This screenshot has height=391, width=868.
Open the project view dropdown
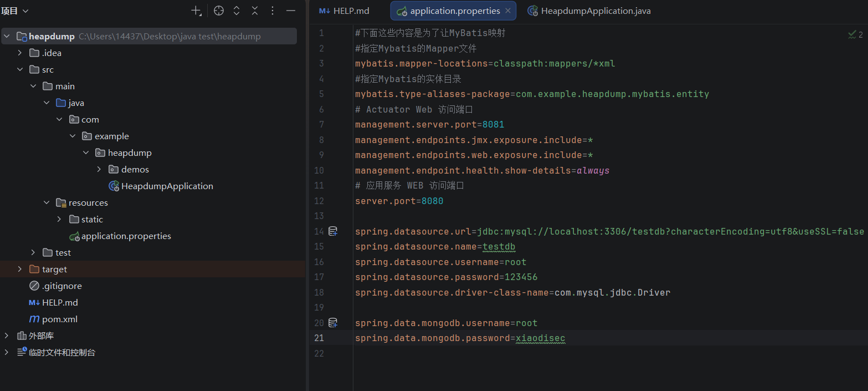click(x=15, y=11)
